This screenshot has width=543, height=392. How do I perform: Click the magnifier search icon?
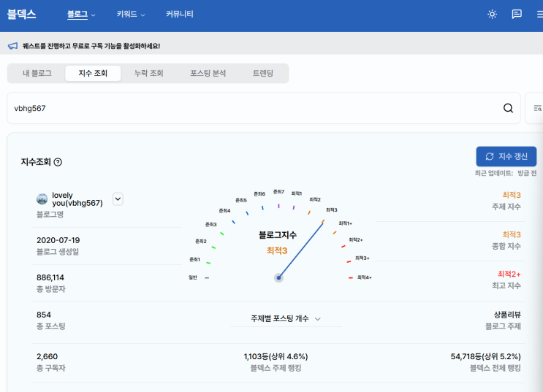pyautogui.click(x=508, y=108)
